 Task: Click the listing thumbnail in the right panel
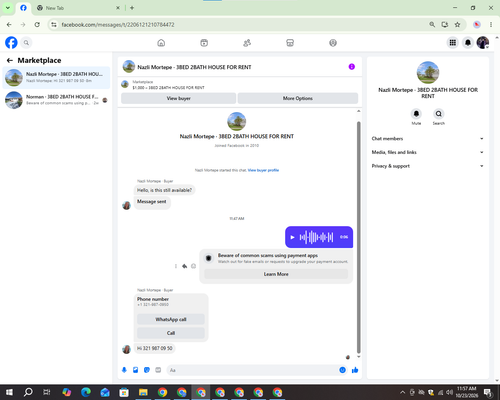428,72
